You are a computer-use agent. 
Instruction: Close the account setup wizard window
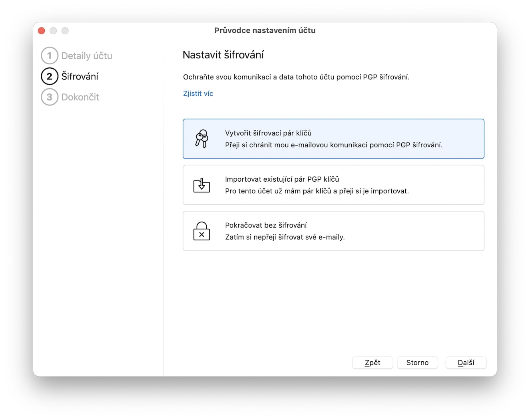click(42, 31)
